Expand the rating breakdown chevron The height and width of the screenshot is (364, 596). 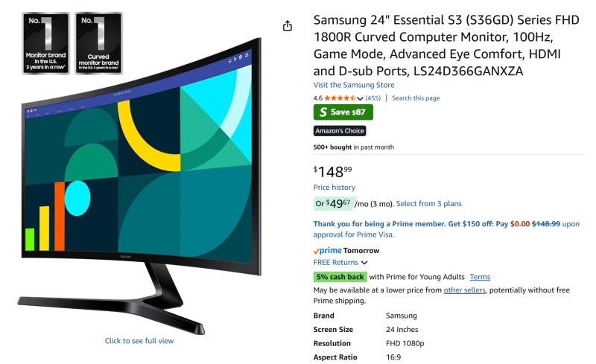pyautogui.click(x=360, y=98)
